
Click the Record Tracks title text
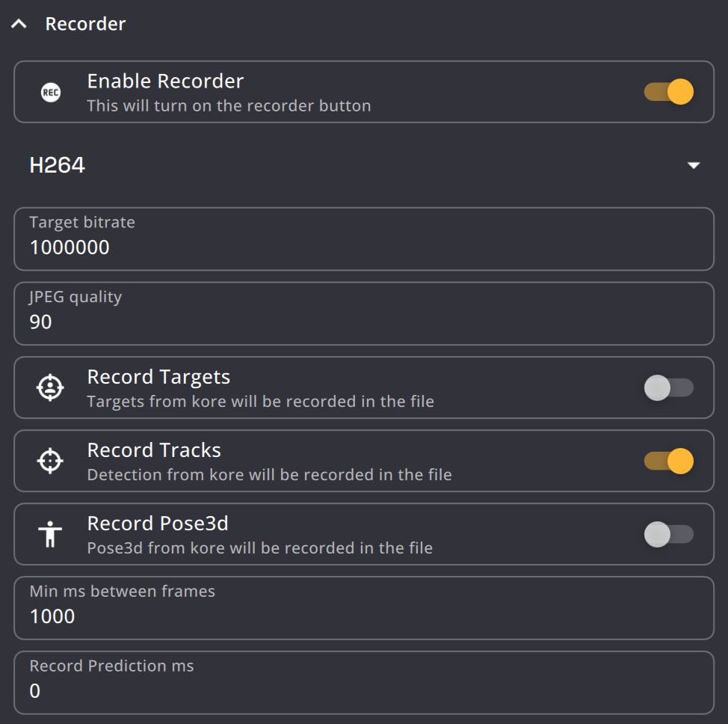pos(154,450)
